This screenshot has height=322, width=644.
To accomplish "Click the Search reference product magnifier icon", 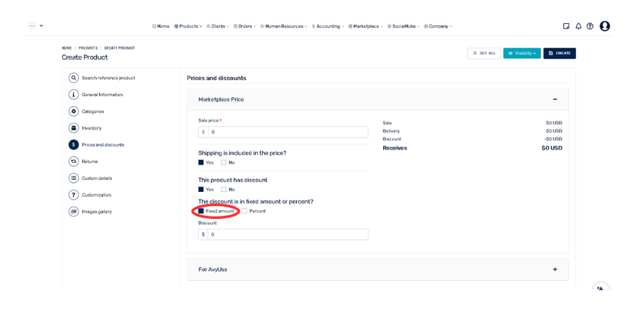I will pyautogui.click(x=73, y=78).
